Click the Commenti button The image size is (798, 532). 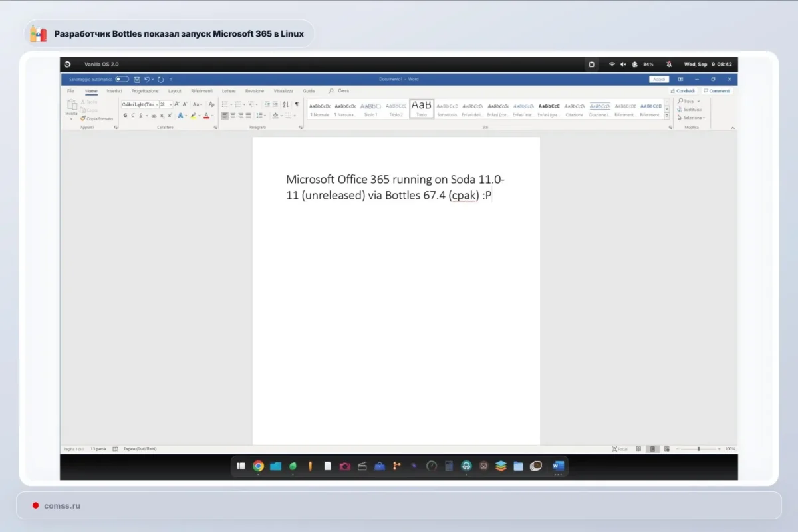[x=716, y=91]
